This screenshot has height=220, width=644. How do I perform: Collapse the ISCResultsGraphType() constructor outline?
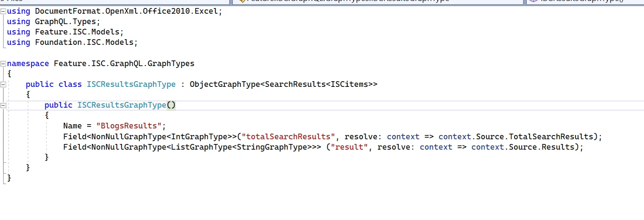[3, 105]
